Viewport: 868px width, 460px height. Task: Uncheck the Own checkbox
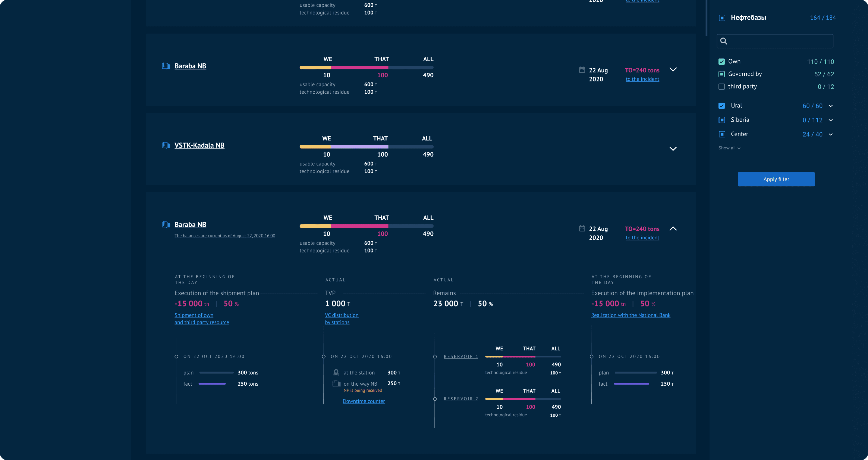click(721, 62)
